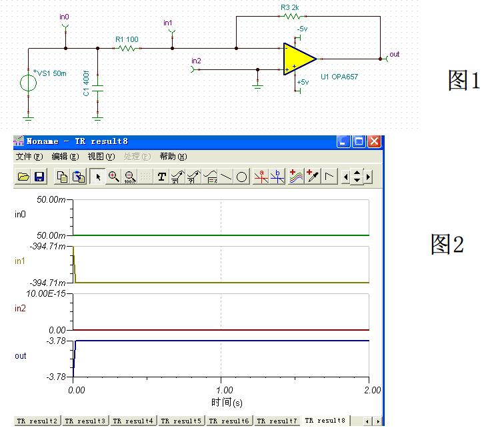Click the add curves icon
Image resolution: width=504 pixels, height=430 pixels.
[296, 177]
